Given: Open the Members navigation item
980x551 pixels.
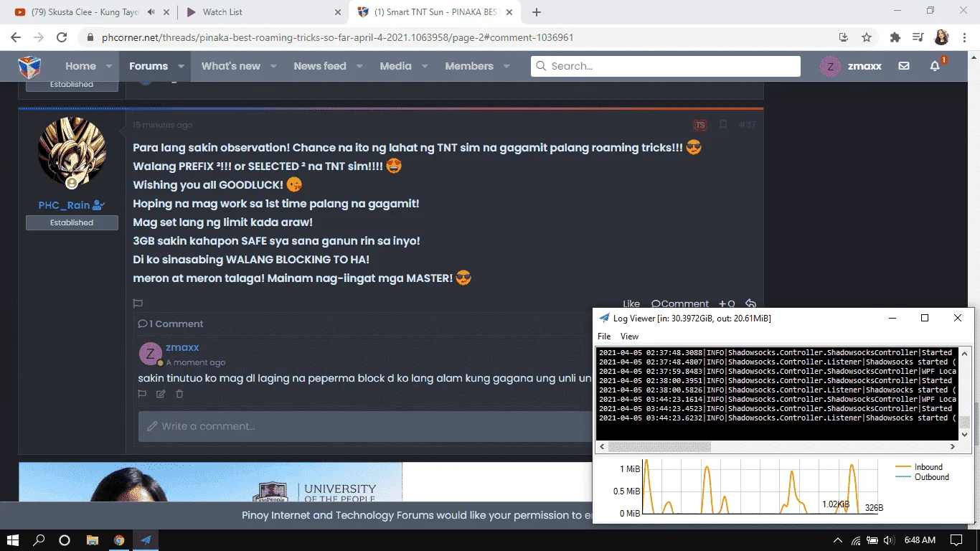Looking at the screenshot, I should (469, 66).
